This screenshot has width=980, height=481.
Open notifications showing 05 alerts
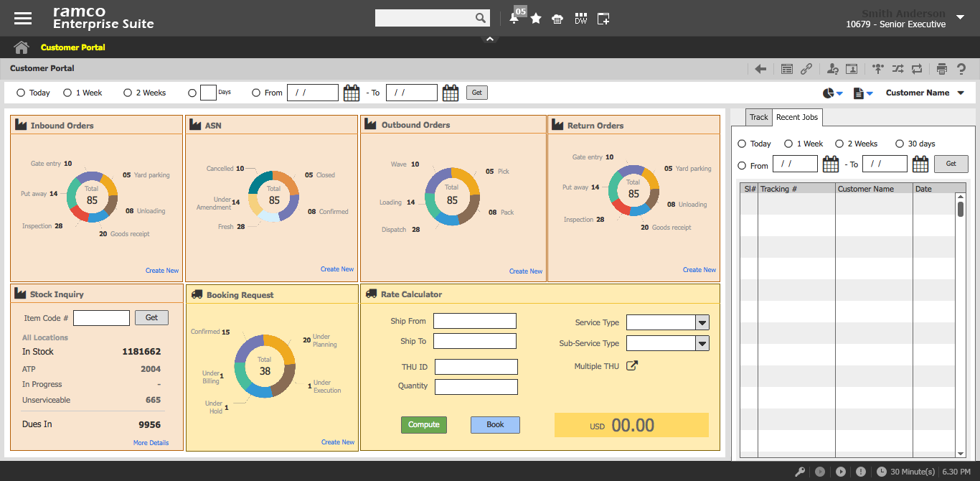[x=514, y=18]
